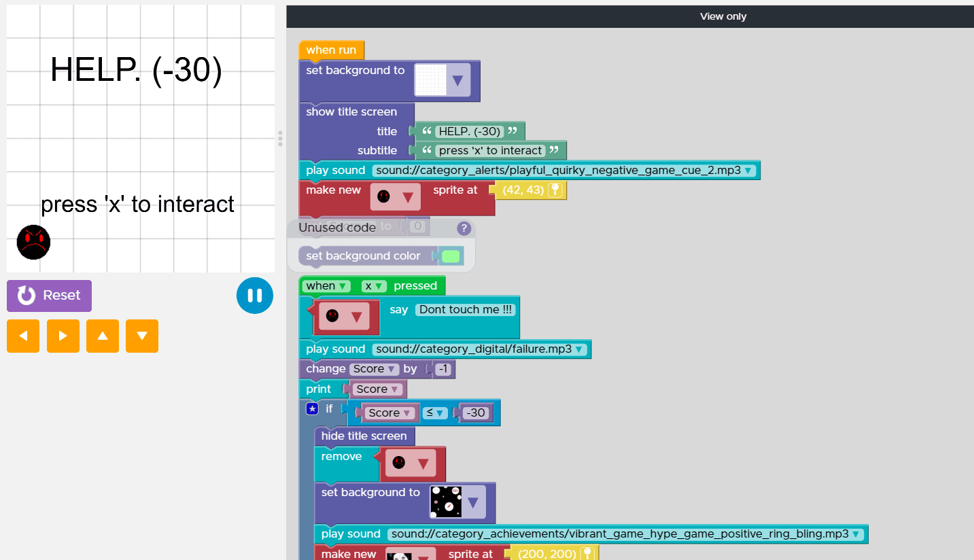
Task: Click the 'when run' block
Action: pos(332,50)
